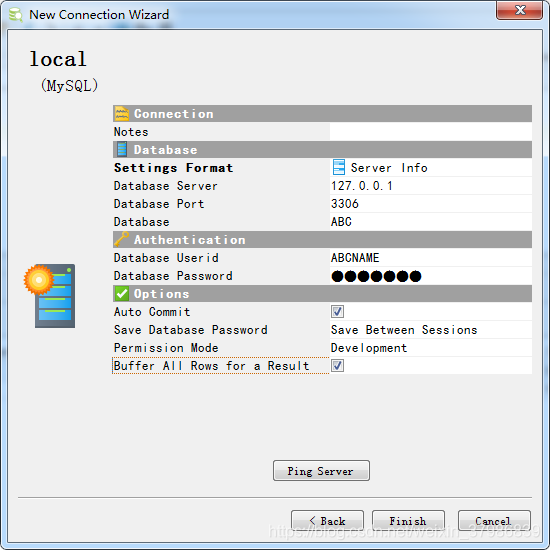
Task: Click the masked Database Password field
Action: click(x=431, y=276)
